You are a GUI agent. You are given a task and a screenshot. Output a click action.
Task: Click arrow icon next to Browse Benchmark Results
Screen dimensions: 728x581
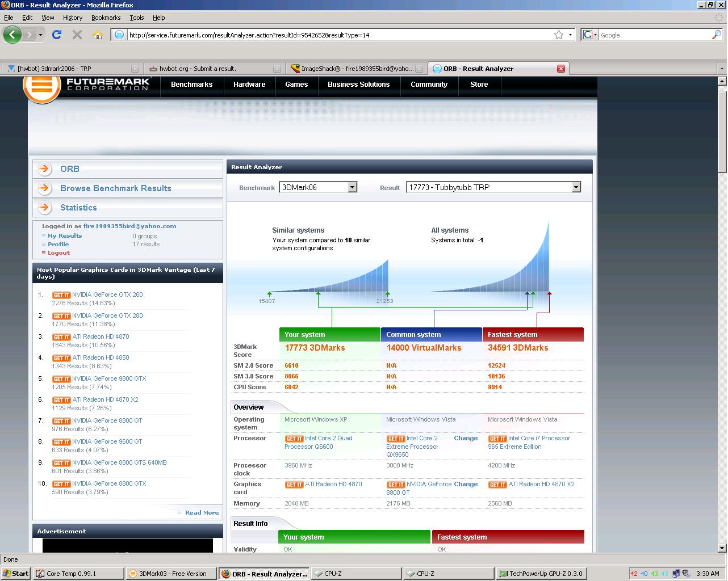pos(44,188)
